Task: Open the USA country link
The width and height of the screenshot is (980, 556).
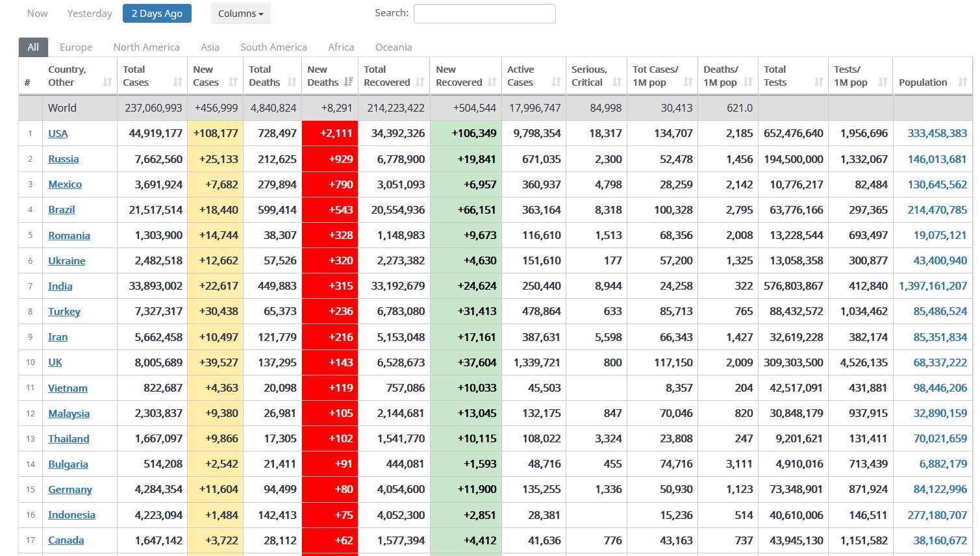Action: [58, 134]
